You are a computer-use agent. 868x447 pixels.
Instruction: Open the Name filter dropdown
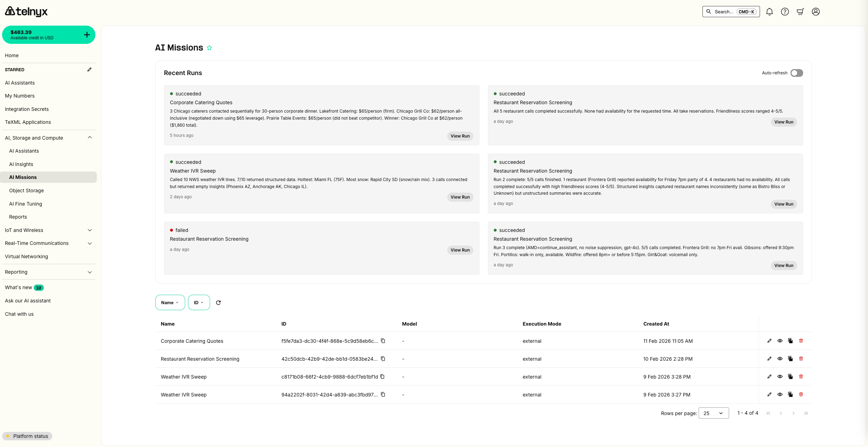point(170,302)
